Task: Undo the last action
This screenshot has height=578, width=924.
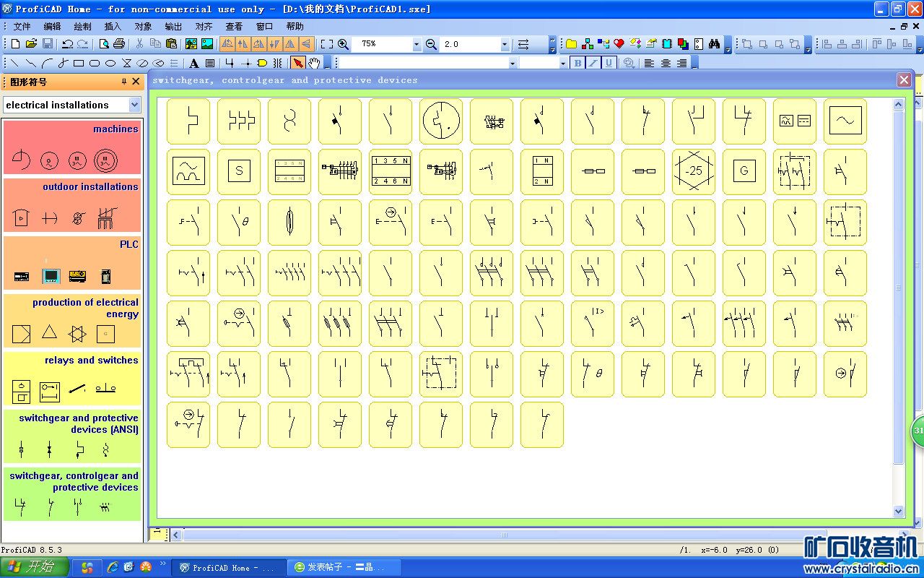Action: point(67,44)
